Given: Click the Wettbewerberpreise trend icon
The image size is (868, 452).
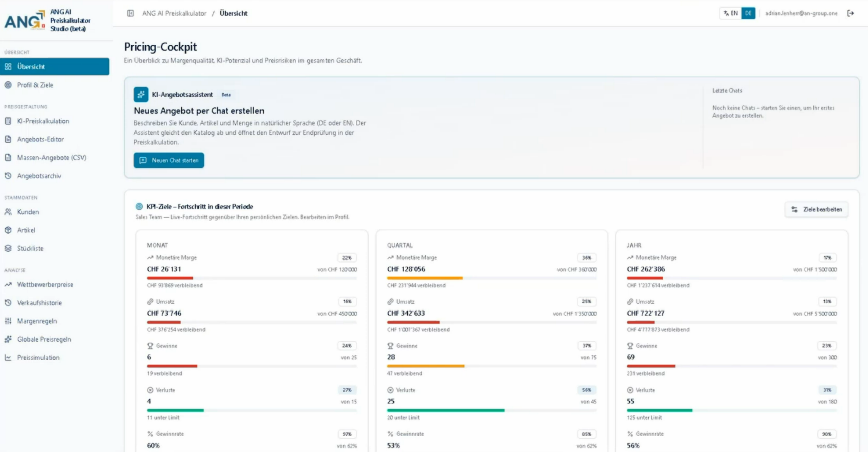Looking at the screenshot, I should point(8,284).
